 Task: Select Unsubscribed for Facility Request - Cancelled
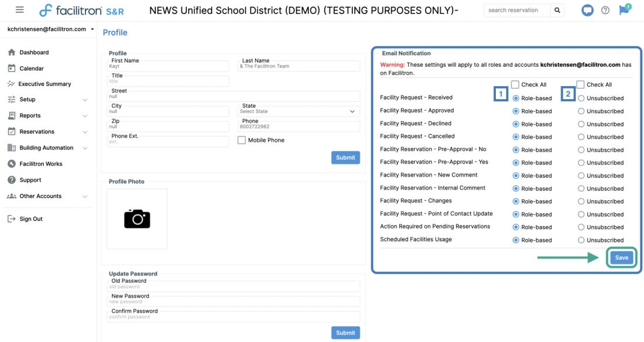point(581,137)
